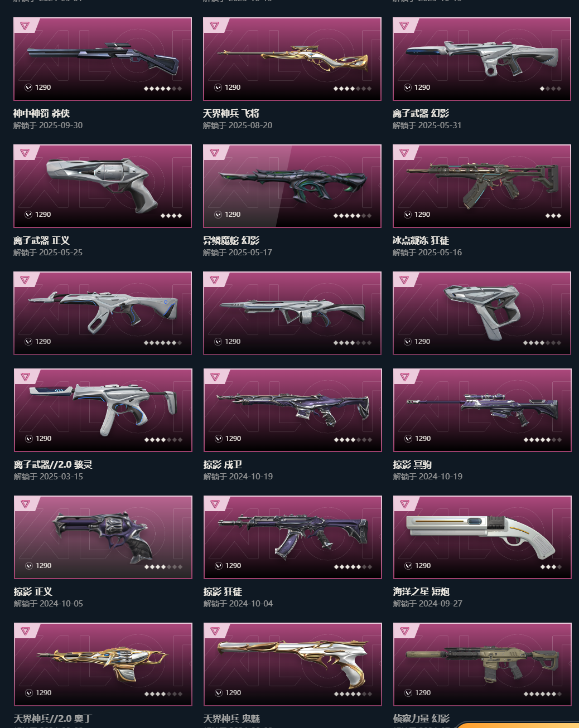Open the 掠影 狂徒 rifle card
Viewport: 579px width, 728px height.
point(293,537)
